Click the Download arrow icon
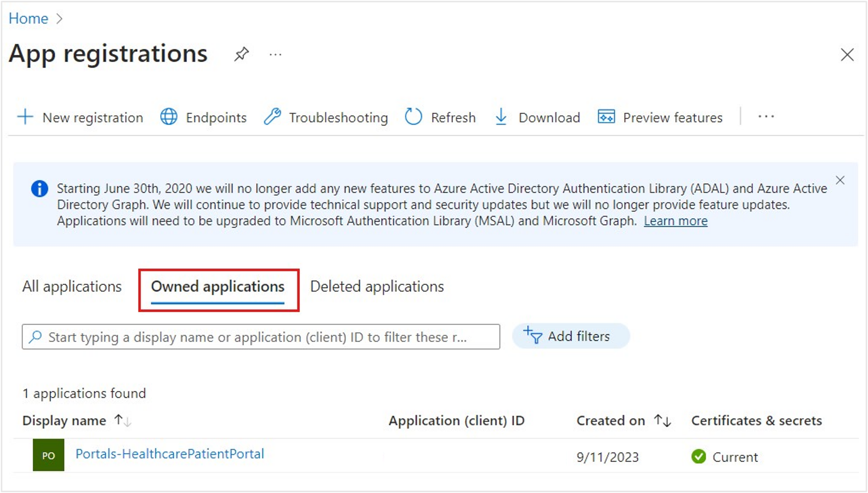Viewport: 868px width, 493px height. point(501,117)
